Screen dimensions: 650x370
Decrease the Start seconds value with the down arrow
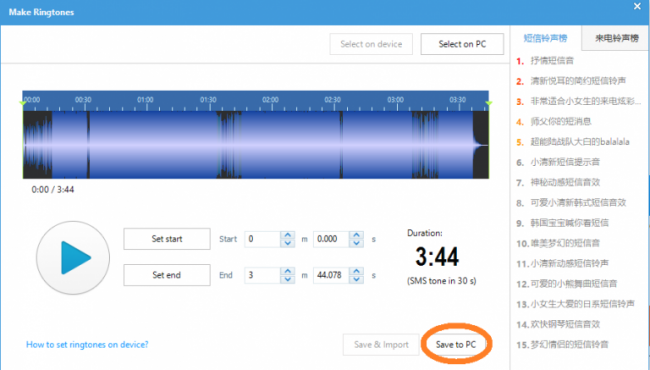357,243
